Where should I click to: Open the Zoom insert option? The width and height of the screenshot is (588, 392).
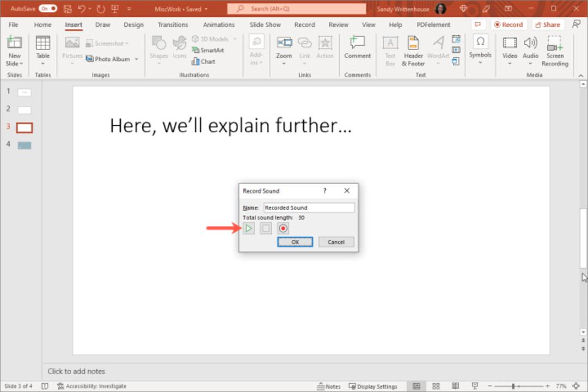[284, 51]
